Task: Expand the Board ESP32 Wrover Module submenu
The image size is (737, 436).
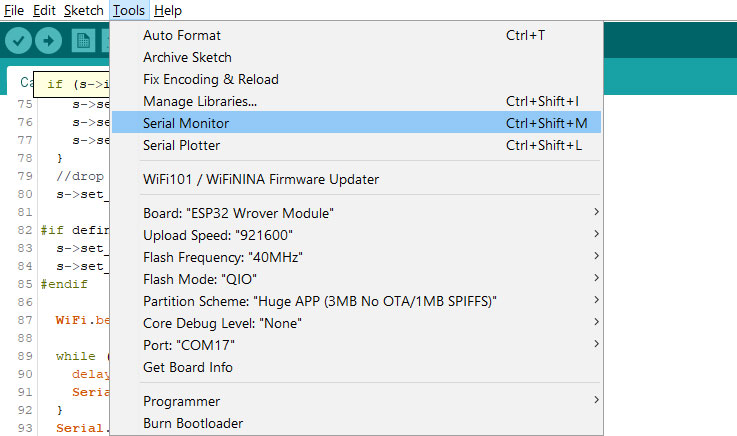Action: pos(356,213)
